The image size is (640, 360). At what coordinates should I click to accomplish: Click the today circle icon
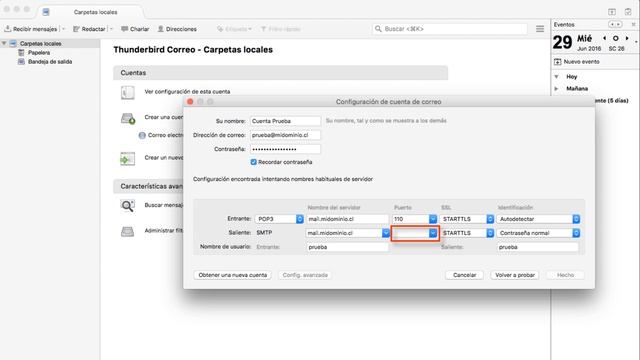[616, 38]
